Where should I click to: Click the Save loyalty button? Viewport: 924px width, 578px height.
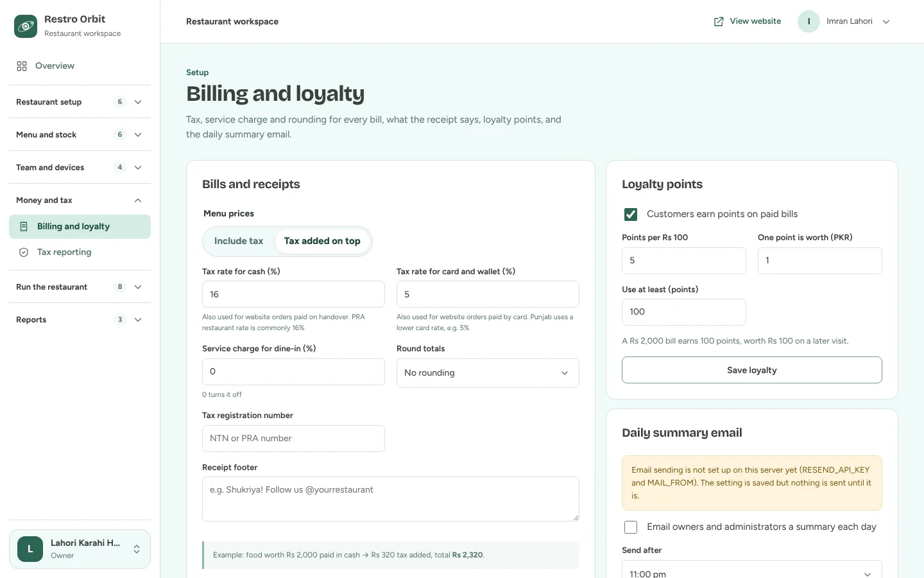752,370
